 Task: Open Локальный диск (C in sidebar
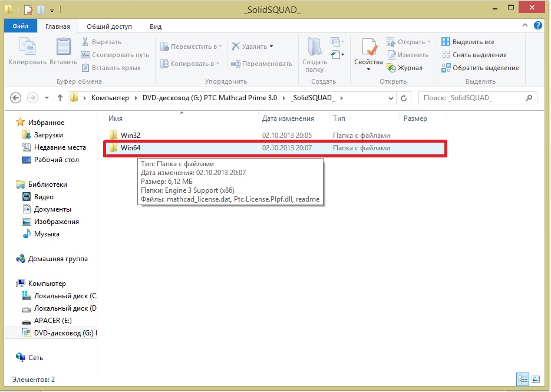pyautogui.click(x=65, y=296)
